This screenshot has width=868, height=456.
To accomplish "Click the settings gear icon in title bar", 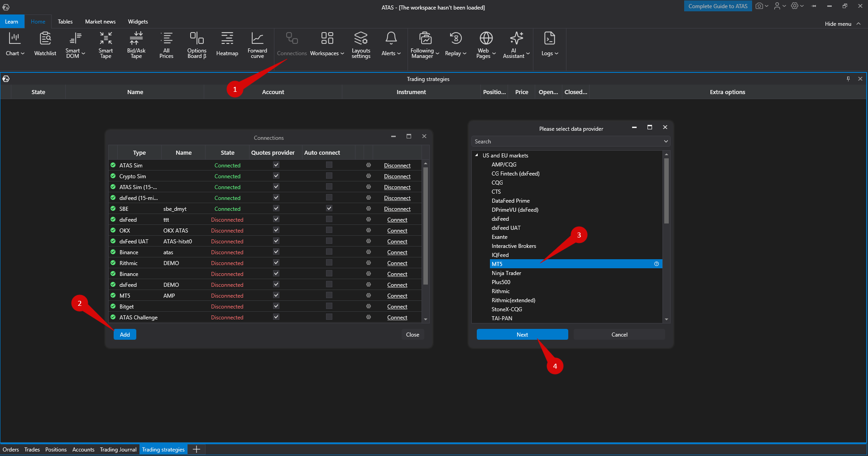I will click(x=795, y=6).
